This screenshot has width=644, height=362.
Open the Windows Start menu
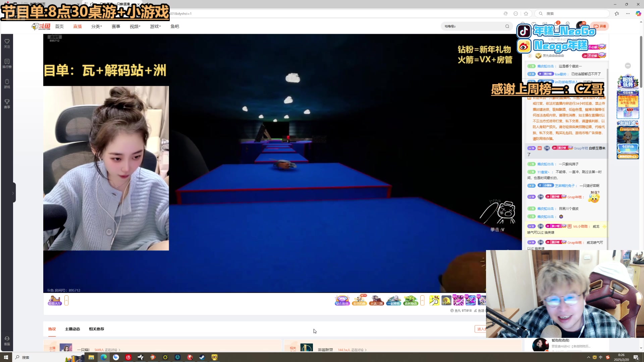[x=6, y=357]
